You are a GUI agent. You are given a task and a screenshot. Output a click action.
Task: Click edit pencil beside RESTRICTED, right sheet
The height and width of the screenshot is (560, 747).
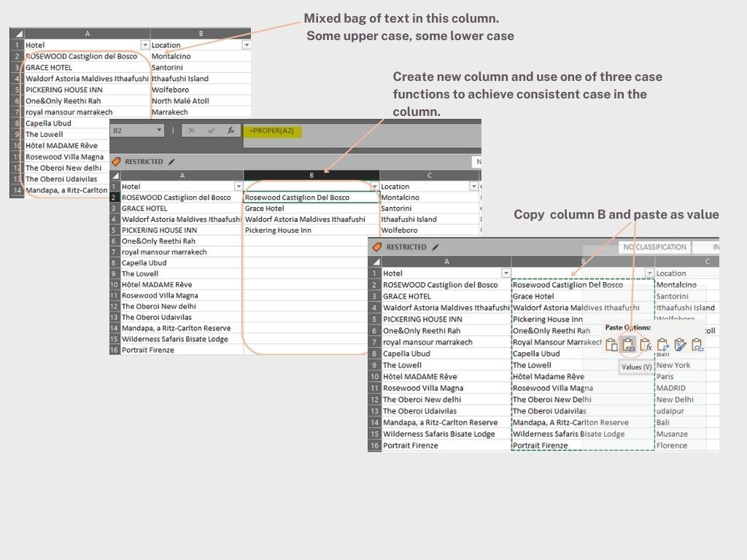pyautogui.click(x=436, y=246)
